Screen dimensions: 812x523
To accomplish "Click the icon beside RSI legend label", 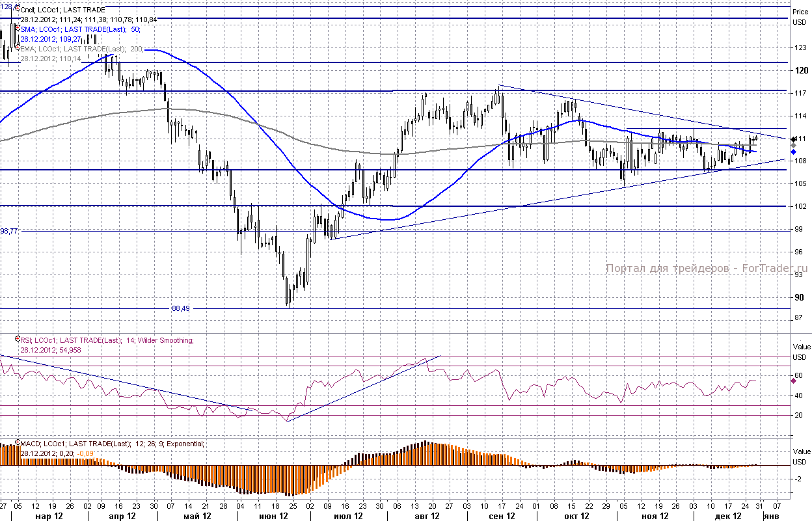I will tap(18, 340).
